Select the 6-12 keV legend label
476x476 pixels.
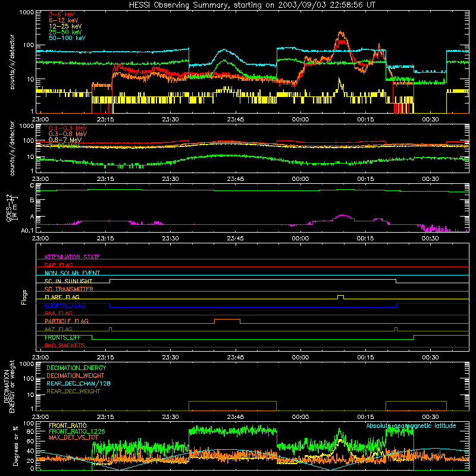(64, 20)
